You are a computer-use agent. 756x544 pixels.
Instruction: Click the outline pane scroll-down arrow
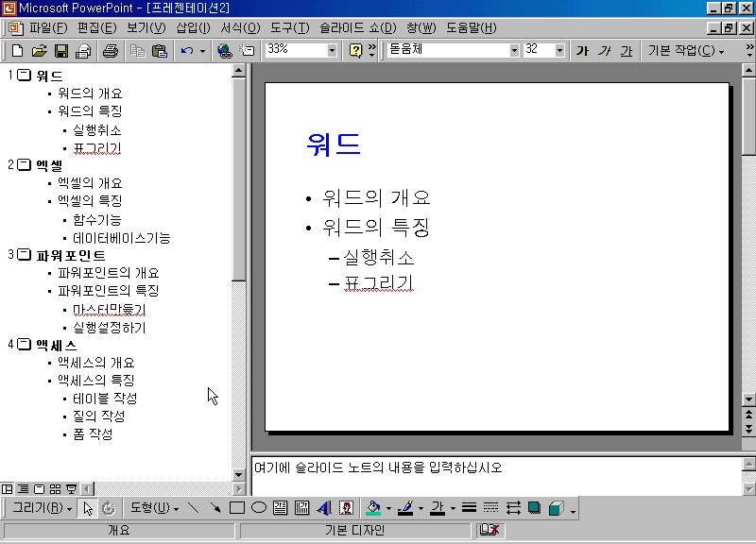238,475
